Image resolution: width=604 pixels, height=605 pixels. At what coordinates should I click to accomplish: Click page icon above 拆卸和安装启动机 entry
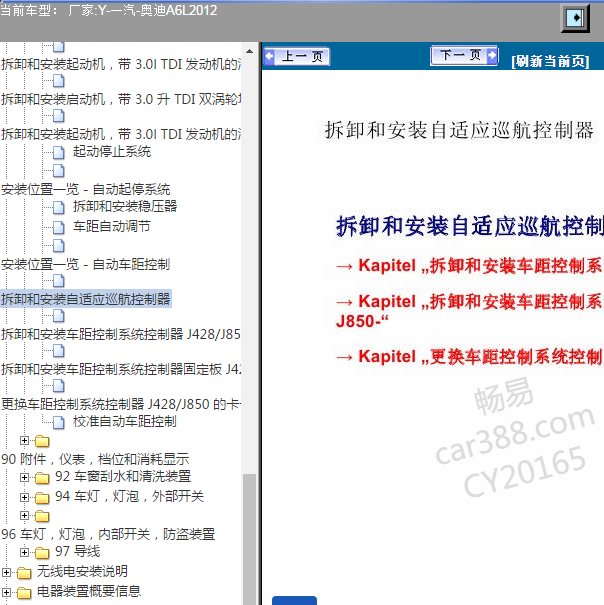coord(59,81)
